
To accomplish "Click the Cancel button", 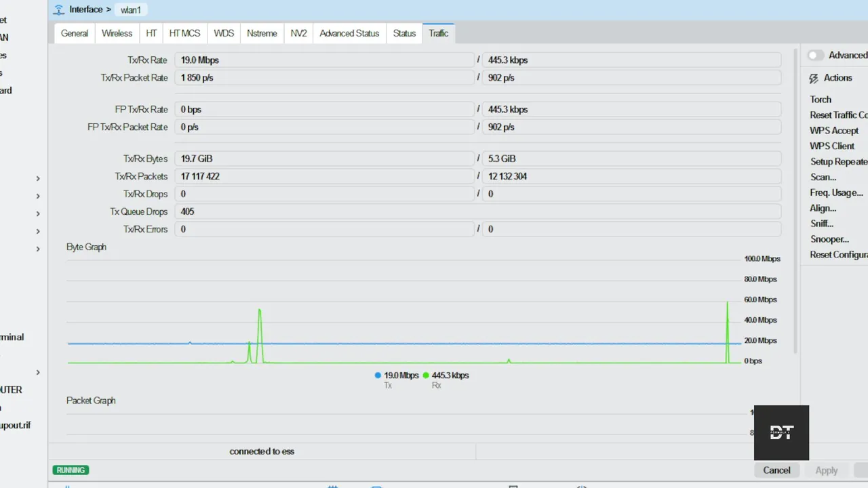I will tap(776, 470).
